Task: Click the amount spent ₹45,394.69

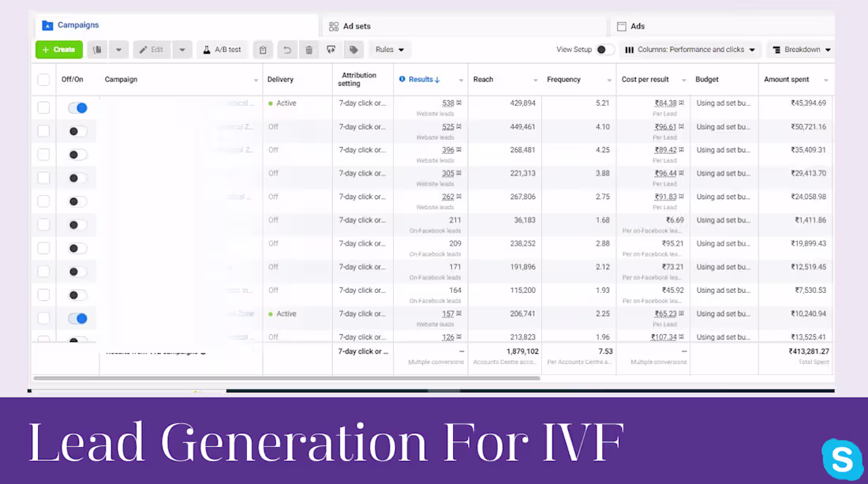Action: pyautogui.click(x=808, y=103)
